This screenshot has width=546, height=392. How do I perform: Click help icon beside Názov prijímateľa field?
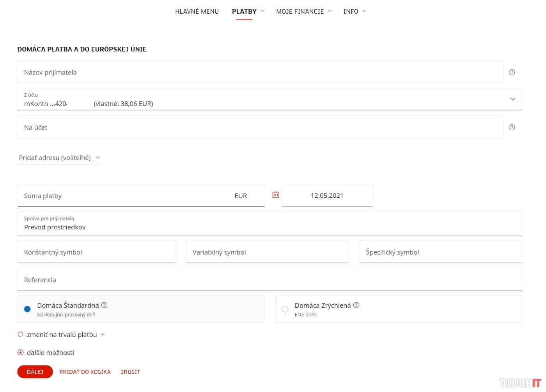[x=512, y=72]
